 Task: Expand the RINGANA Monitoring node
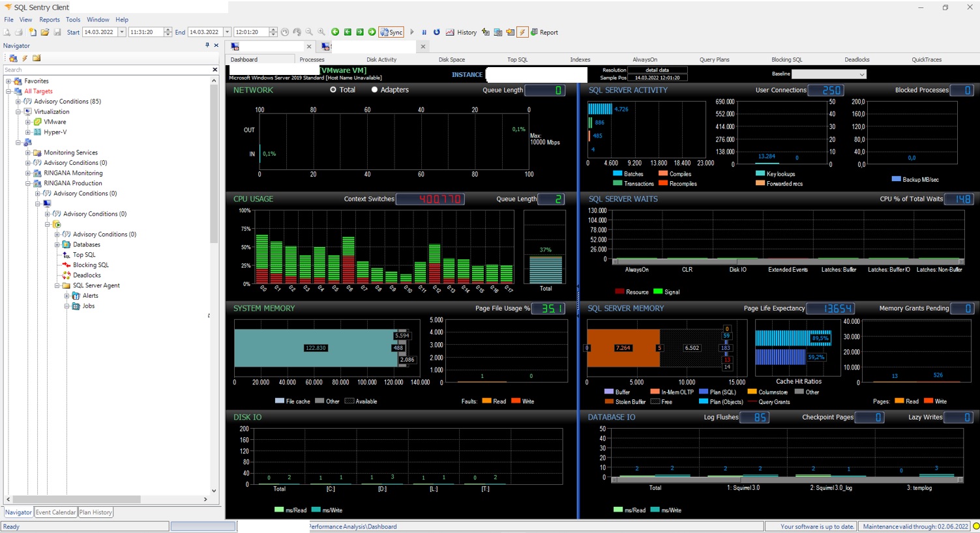(x=28, y=173)
